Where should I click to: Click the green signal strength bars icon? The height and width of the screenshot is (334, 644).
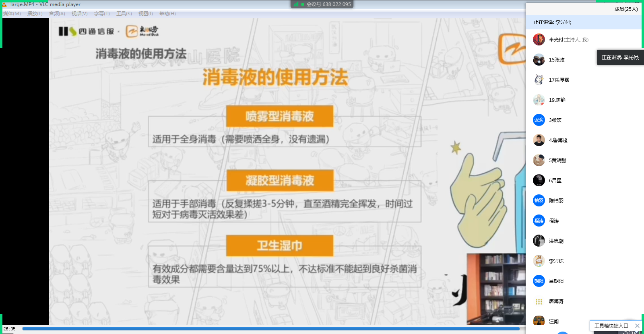click(296, 4)
